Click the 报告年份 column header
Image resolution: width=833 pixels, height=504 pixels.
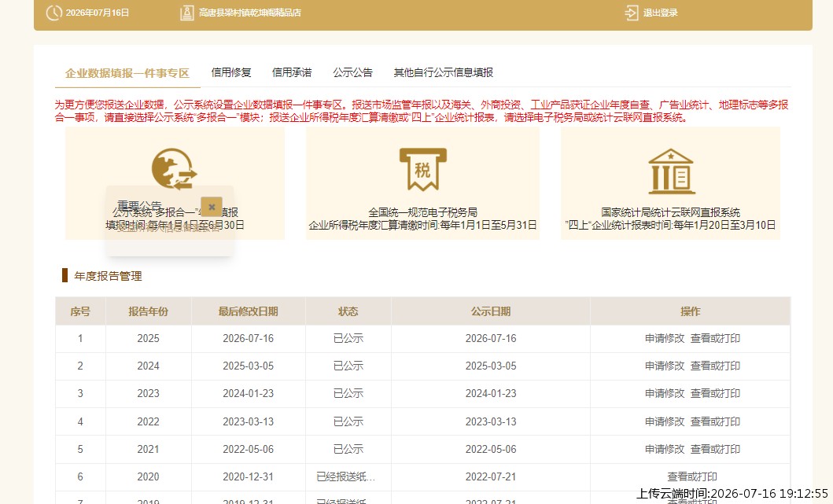click(x=148, y=311)
